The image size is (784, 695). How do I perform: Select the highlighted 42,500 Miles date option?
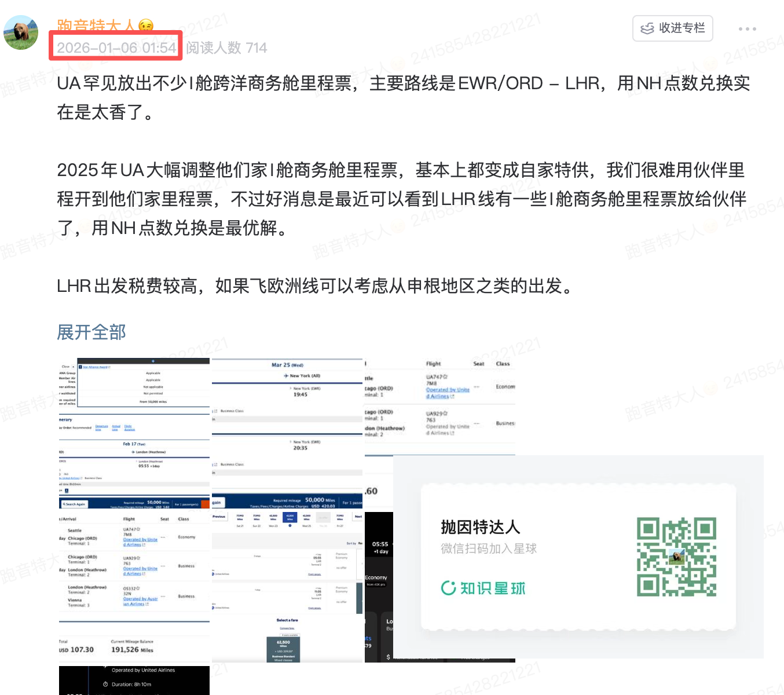(x=290, y=517)
